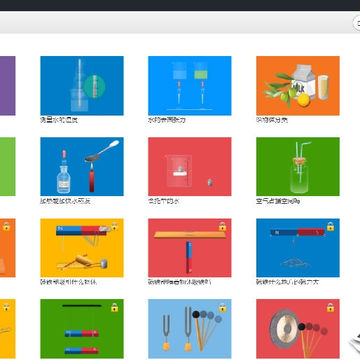Open the red wooden board magnet experiment

(x=190, y=248)
